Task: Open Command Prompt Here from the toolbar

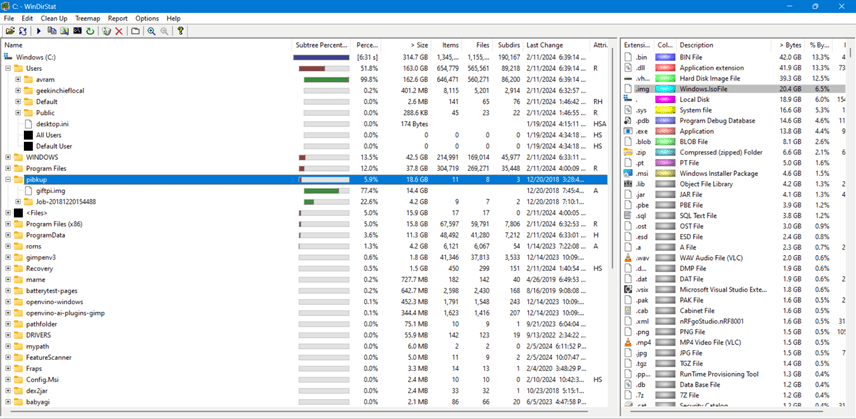Action: 78,31
